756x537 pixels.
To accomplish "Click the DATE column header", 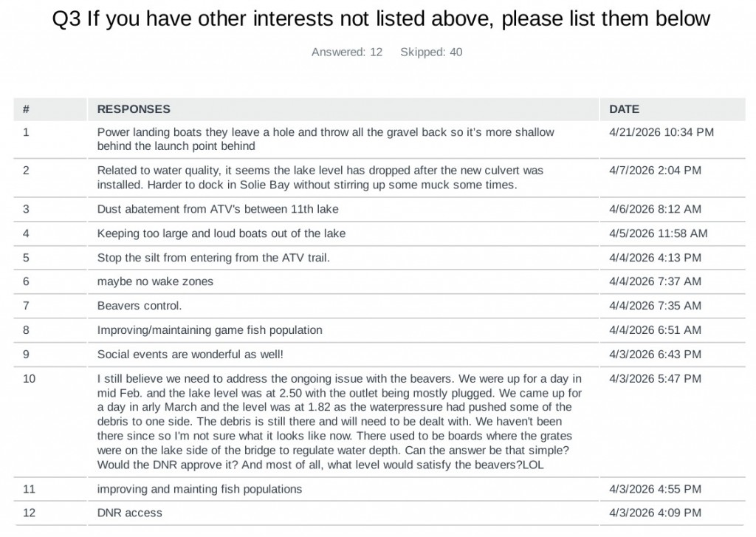I will (x=624, y=109).
